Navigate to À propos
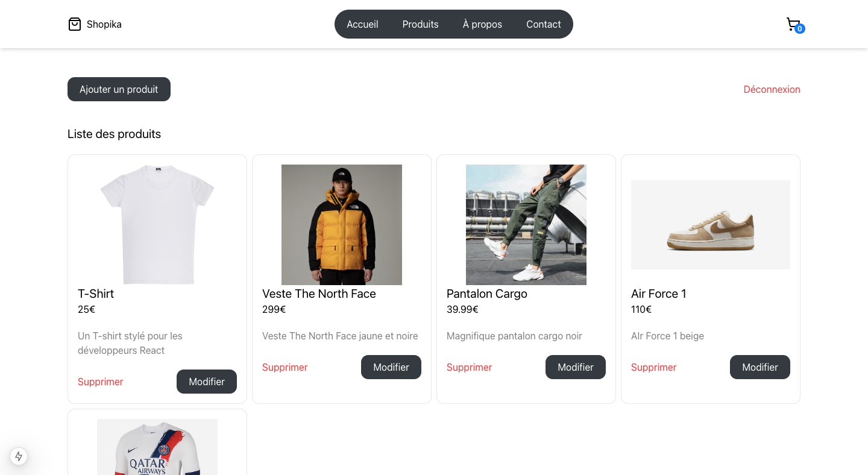Screen dimensions: 868x475 (x=482, y=24)
